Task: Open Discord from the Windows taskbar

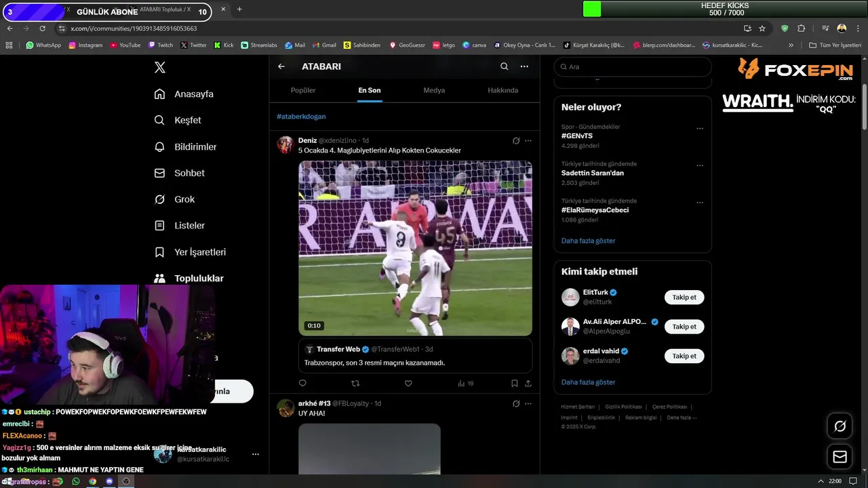Action: pos(109,481)
